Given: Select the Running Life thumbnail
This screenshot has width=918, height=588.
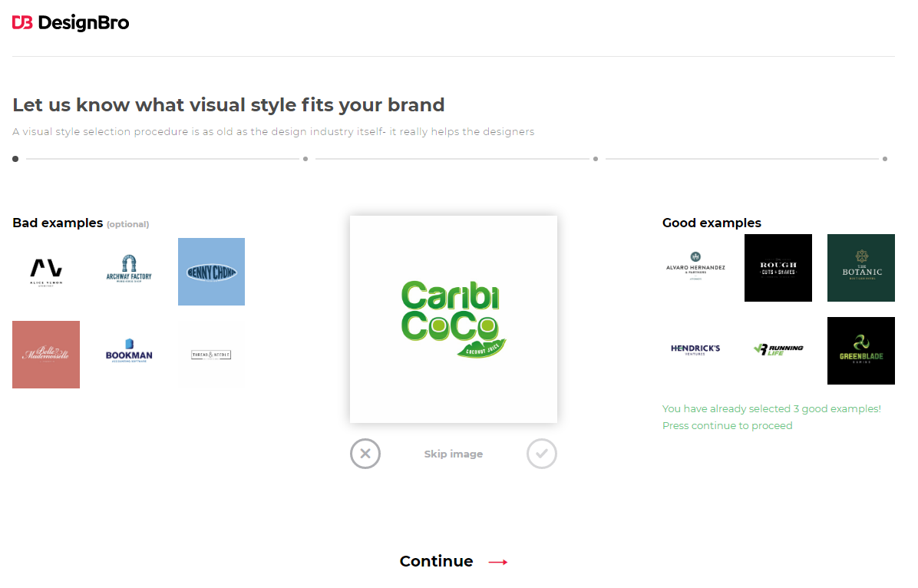Looking at the screenshot, I should [x=778, y=351].
